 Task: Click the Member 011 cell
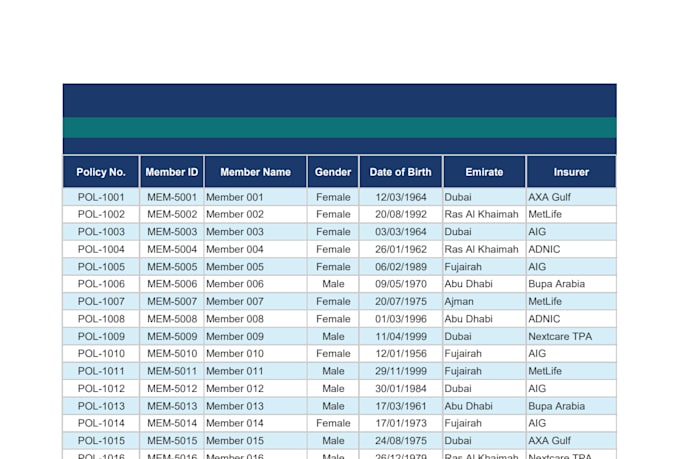[x=255, y=371]
